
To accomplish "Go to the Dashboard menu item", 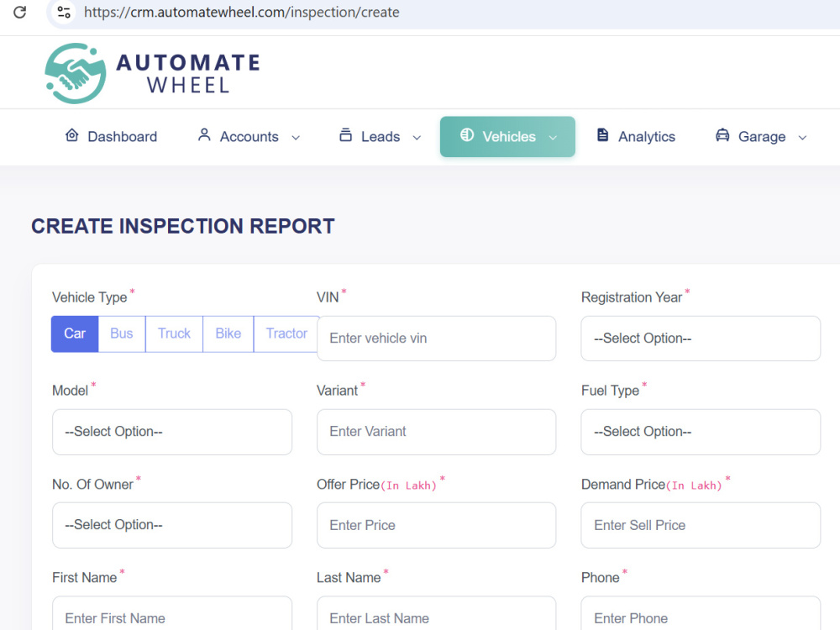I will (x=111, y=137).
